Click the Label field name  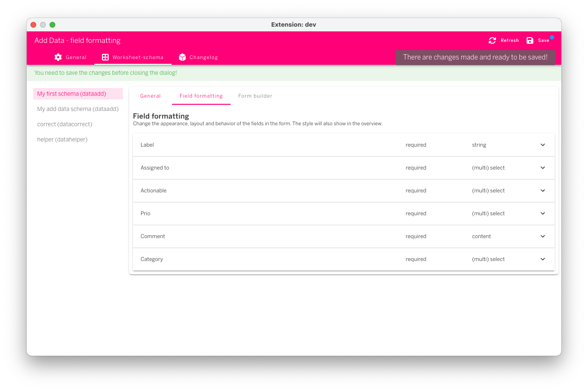(x=147, y=145)
